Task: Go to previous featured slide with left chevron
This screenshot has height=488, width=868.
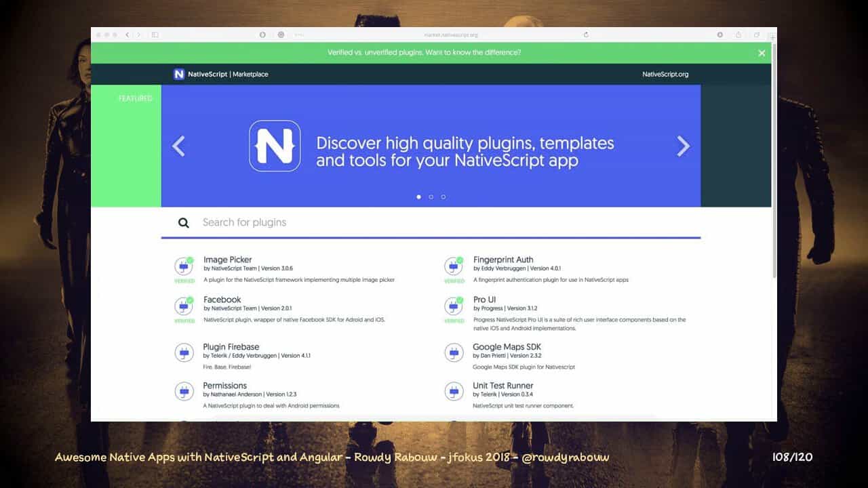Action: pyautogui.click(x=178, y=146)
